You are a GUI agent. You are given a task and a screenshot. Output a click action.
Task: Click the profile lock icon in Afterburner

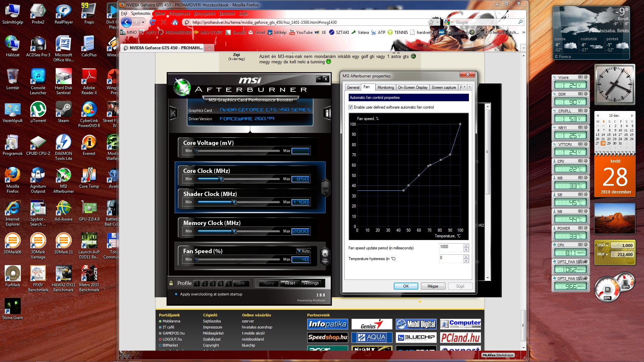click(x=171, y=283)
